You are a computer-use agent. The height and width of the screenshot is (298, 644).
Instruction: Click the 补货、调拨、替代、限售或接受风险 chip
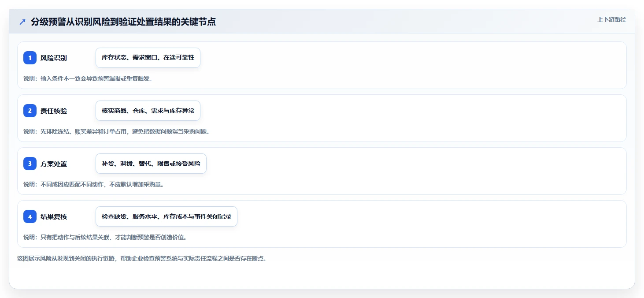(151, 164)
